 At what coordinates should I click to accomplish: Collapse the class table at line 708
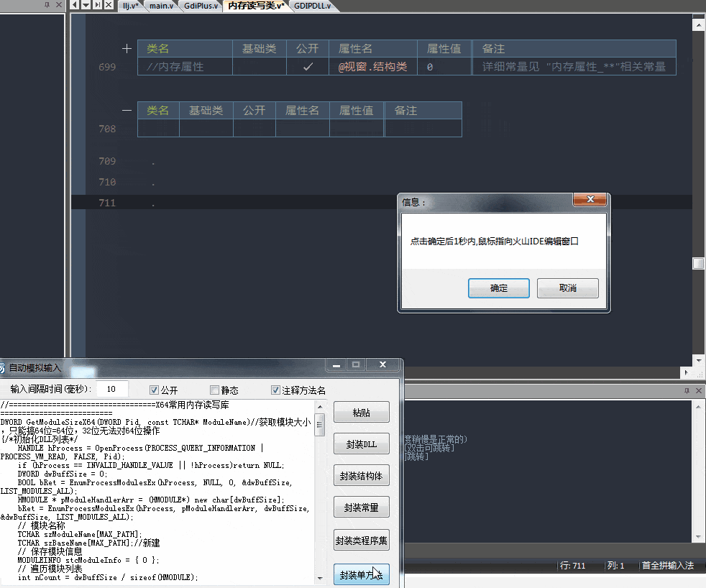[x=127, y=111]
